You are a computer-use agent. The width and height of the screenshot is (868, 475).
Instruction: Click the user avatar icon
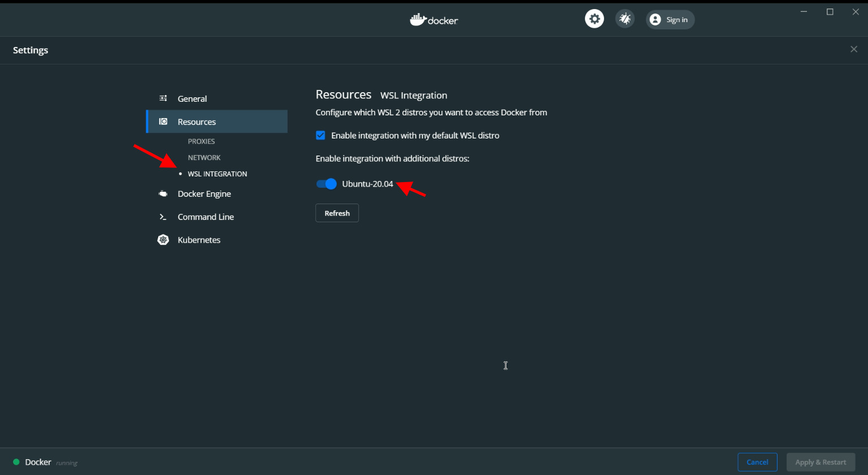point(655,20)
